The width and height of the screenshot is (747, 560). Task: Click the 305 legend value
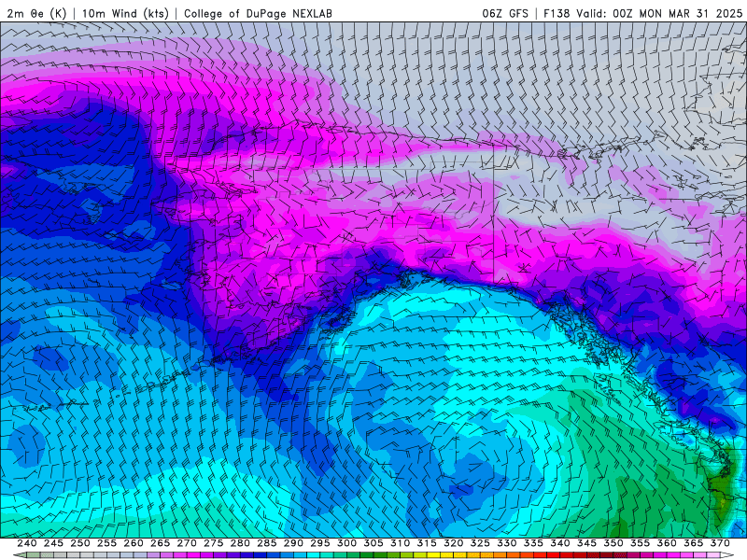coord(373,543)
